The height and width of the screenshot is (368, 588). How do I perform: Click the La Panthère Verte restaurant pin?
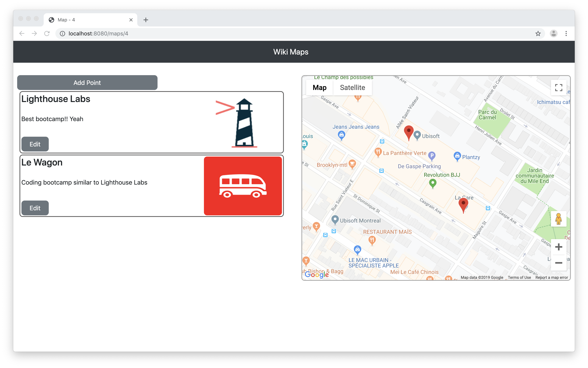[x=378, y=153]
